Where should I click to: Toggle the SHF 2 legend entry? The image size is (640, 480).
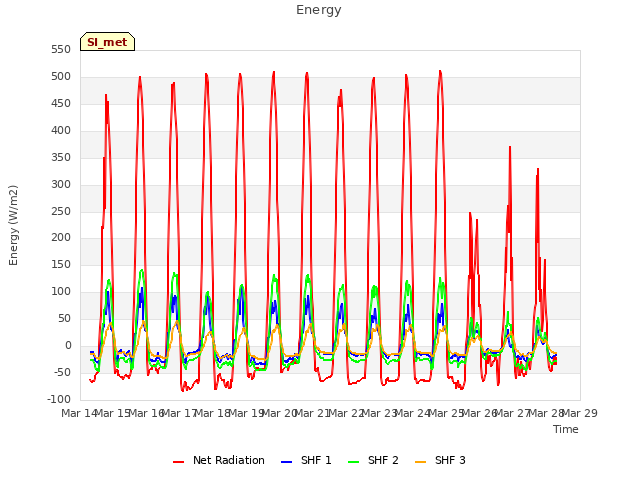click(x=373, y=460)
